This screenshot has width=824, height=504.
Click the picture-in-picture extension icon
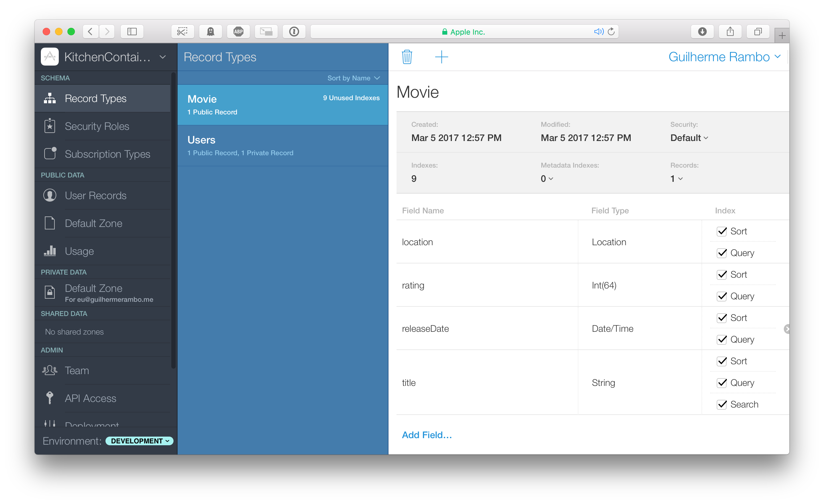tap(266, 32)
